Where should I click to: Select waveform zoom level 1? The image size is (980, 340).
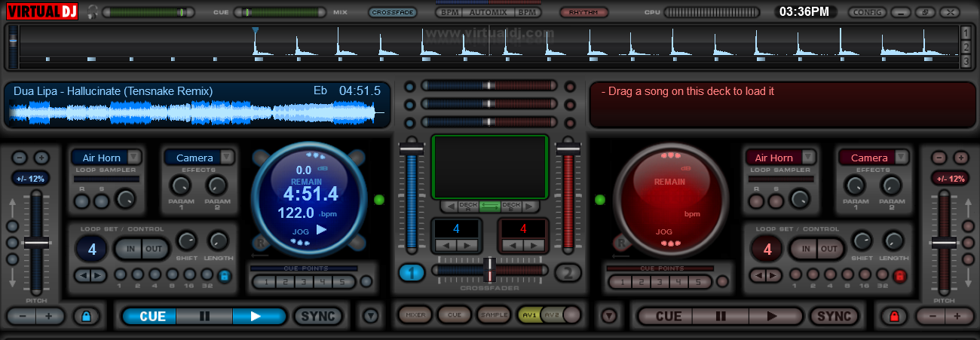pos(966,32)
